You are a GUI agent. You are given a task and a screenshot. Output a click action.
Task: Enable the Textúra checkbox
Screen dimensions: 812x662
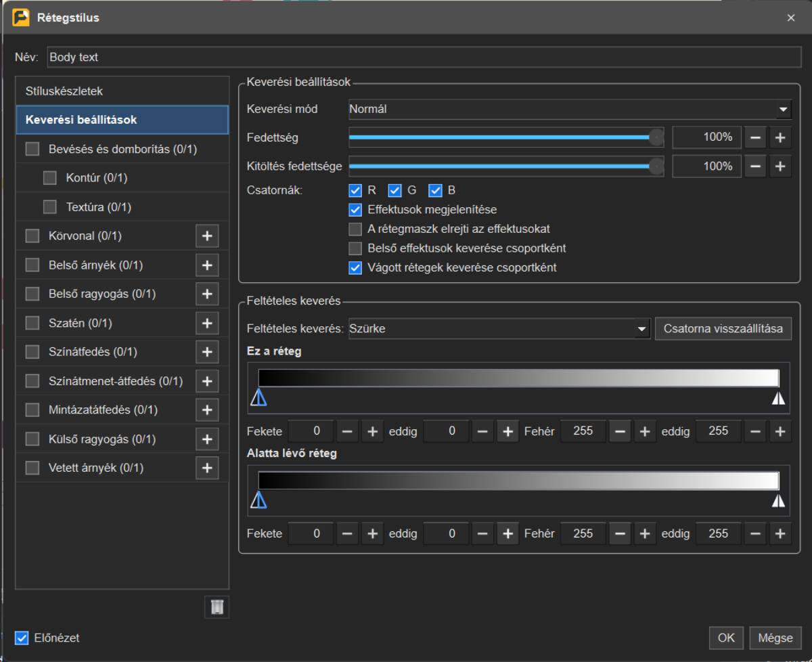pyautogui.click(x=50, y=207)
